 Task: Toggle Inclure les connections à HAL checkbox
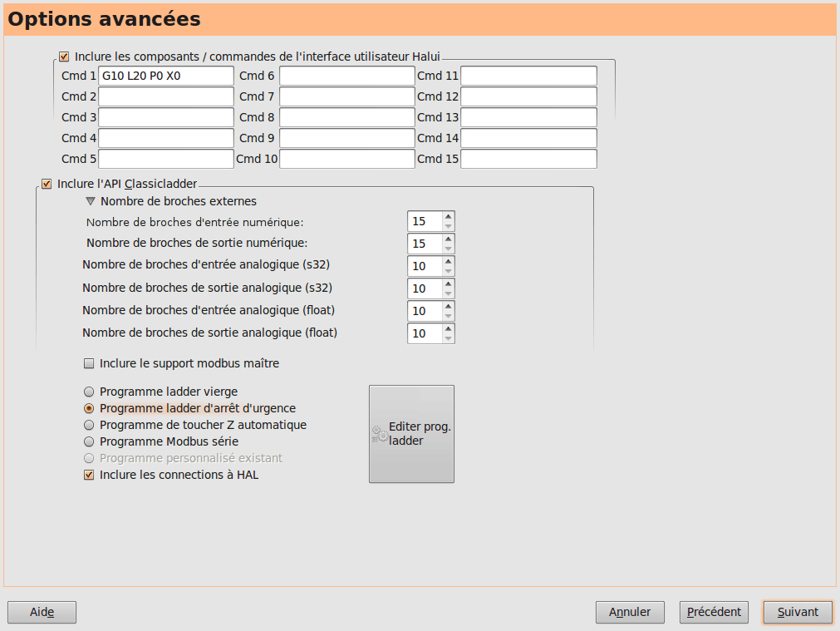click(x=89, y=475)
